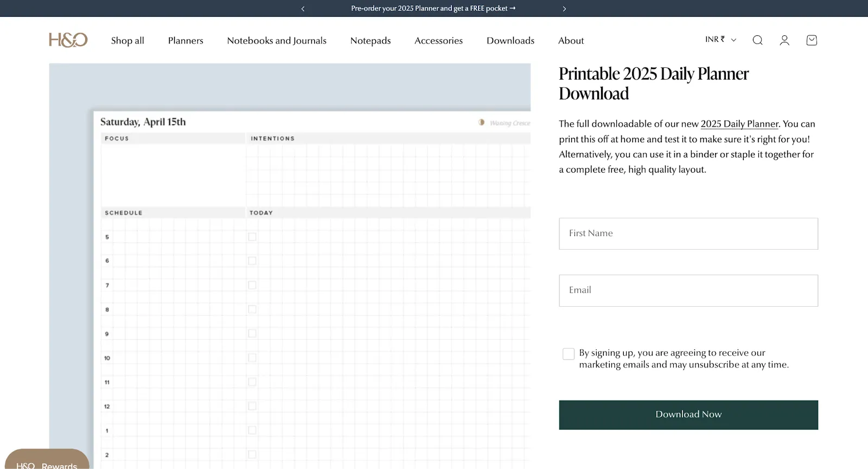Image resolution: width=868 pixels, height=469 pixels.
Task: Open the Shop all menu
Action: tap(127, 41)
